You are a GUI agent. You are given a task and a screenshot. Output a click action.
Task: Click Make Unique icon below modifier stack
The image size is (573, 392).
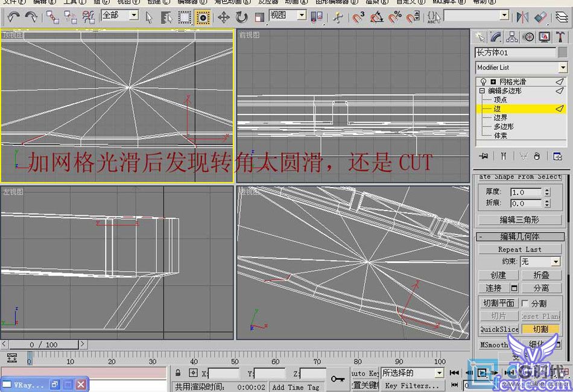tap(524, 156)
